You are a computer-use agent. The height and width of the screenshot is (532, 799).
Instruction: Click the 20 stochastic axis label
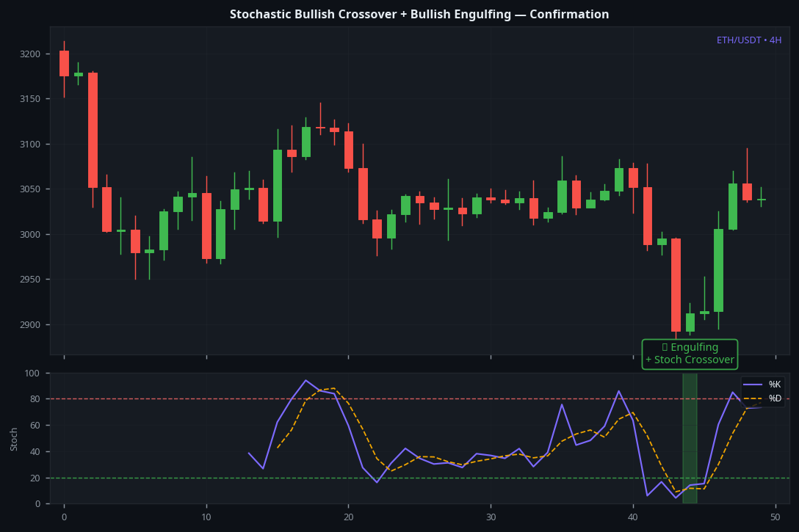coord(35,478)
